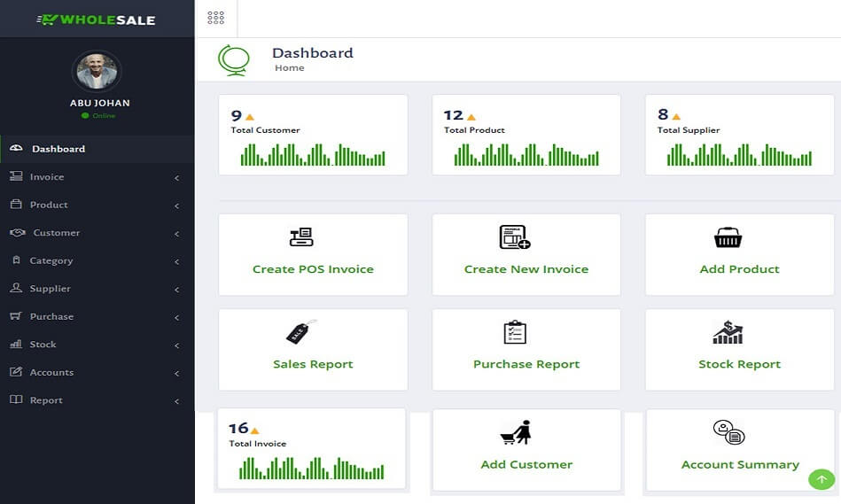The width and height of the screenshot is (841, 504).
Task: Click the Customer handshake icon
Action: point(18,232)
